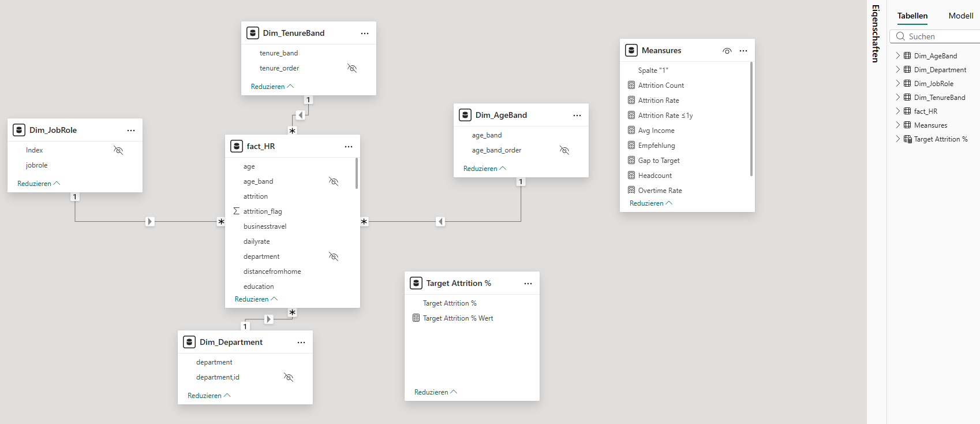Toggle visibility of the Meansures table

tap(727, 51)
